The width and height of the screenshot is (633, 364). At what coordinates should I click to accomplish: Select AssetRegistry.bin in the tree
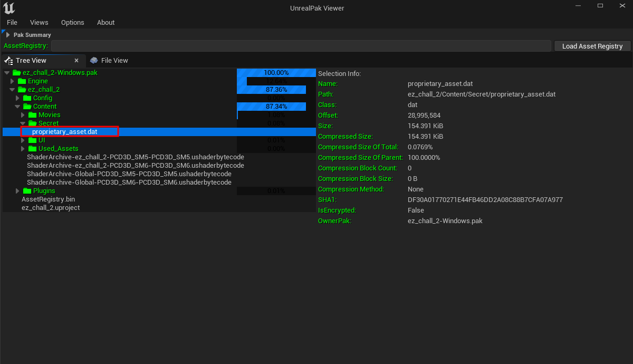coord(48,199)
